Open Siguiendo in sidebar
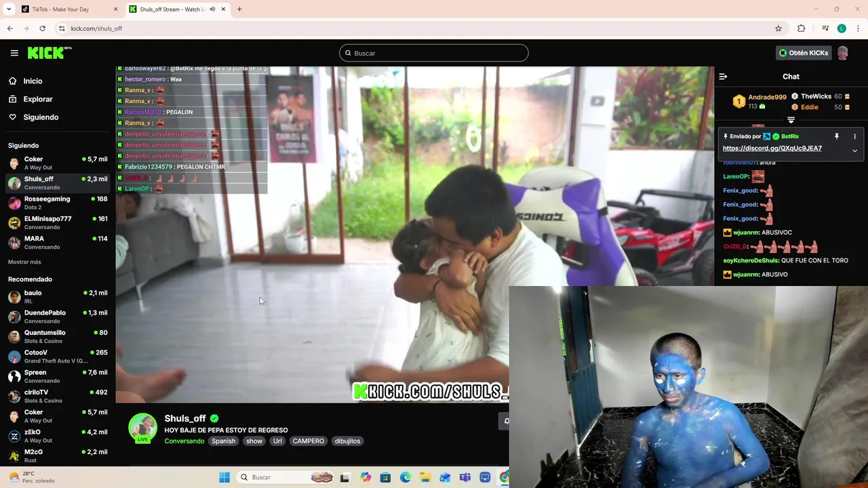Image resolution: width=868 pixels, height=488 pixels. click(x=41, y=117)
